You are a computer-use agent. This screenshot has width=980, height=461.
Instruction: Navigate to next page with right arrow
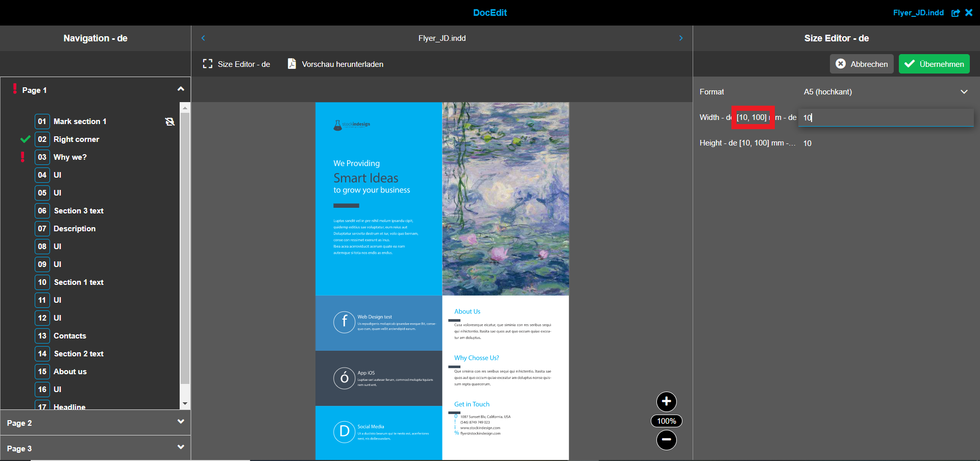[x=680, y=38]
